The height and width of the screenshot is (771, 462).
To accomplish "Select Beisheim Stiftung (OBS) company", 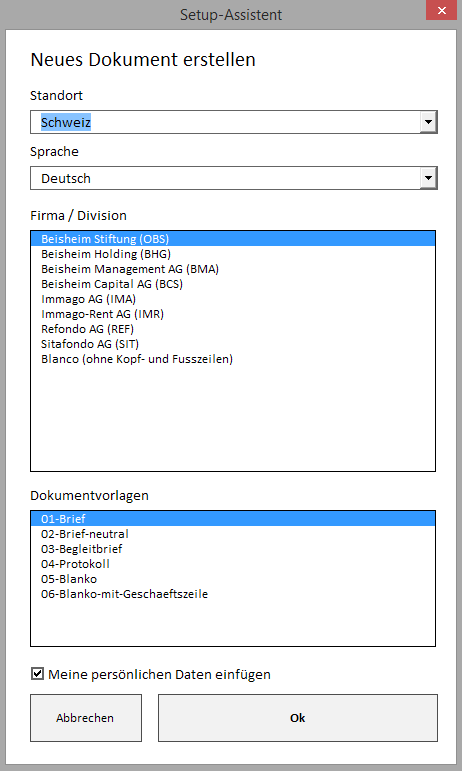I will tap(233, 239).
